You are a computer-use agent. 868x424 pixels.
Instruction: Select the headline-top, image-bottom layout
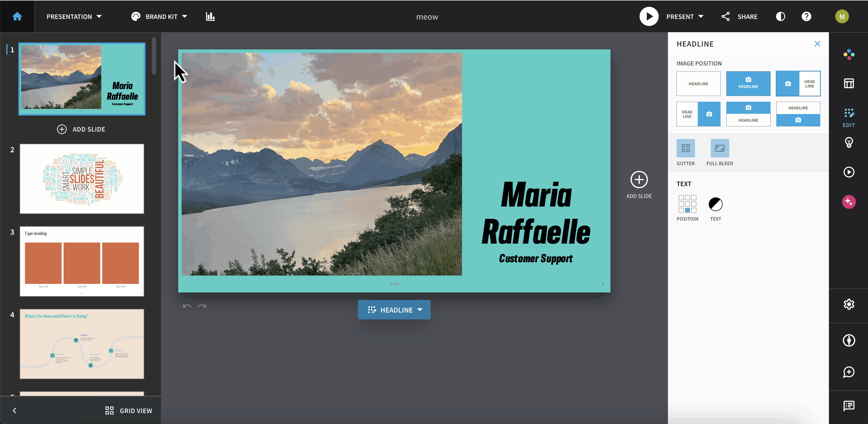pyautogui.click(x=798, y=114)
